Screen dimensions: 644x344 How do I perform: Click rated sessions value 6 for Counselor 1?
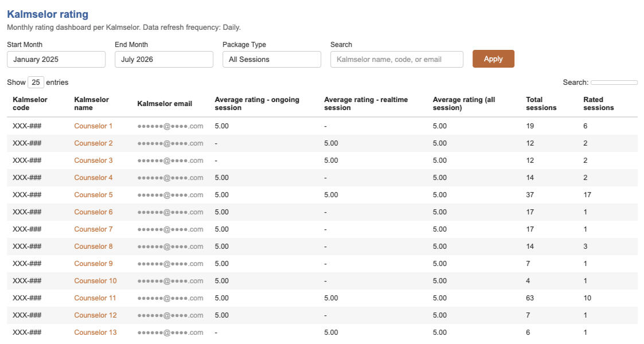click(x=586, y=126)
